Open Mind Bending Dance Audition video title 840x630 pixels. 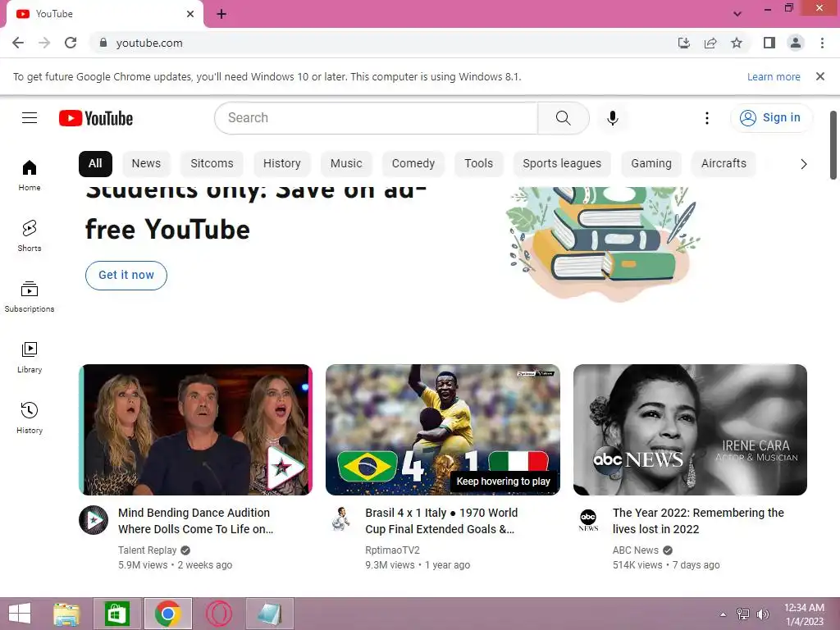pos(195,521)
